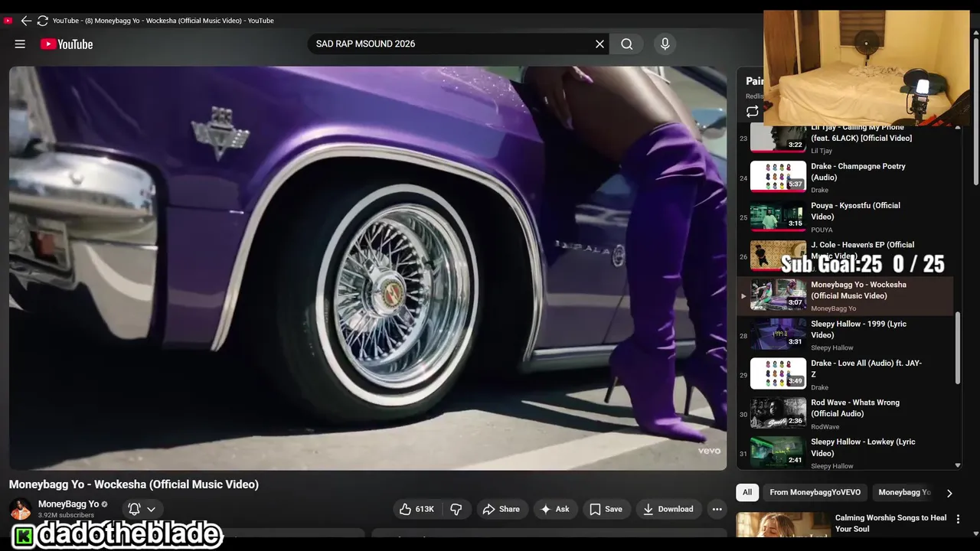Click POUYA channel name in playlist
This screenshot has height=551, width=980.
point(822,230)
